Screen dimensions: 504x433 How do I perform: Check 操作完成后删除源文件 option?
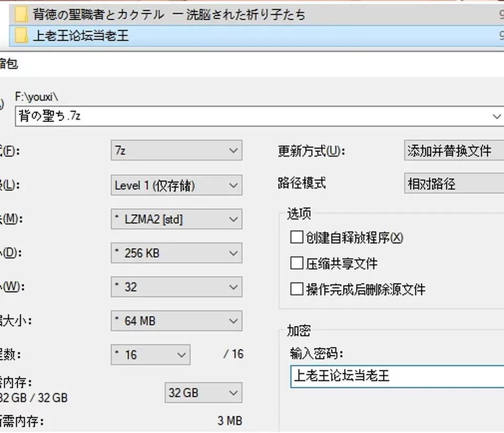point(296,289)
